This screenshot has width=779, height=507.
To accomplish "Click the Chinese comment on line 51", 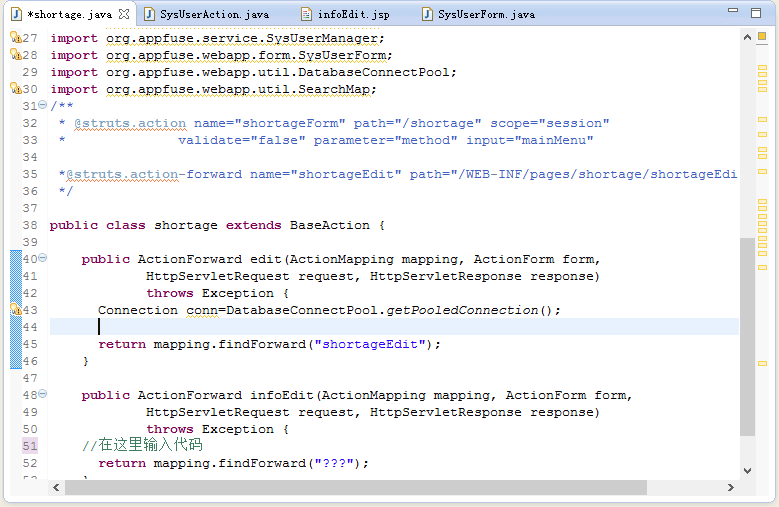I will 143,444.
